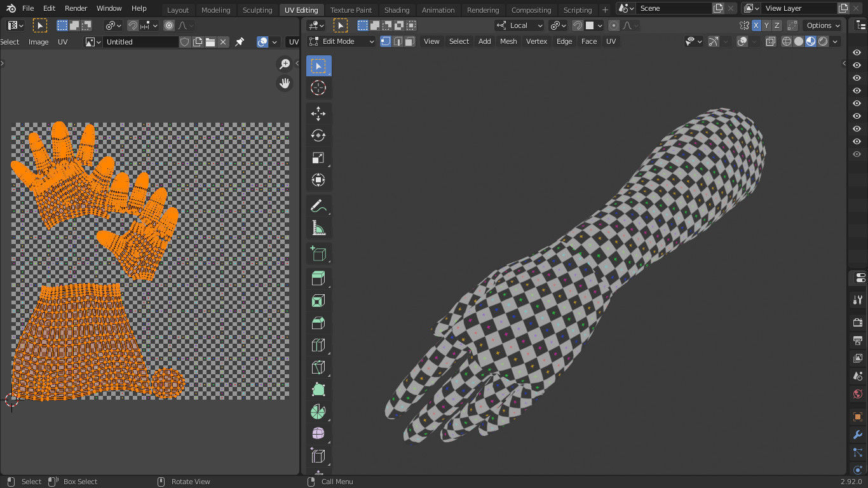Open image folder button in UV editor
868x488 pixels.
click(x=210, y=42)
